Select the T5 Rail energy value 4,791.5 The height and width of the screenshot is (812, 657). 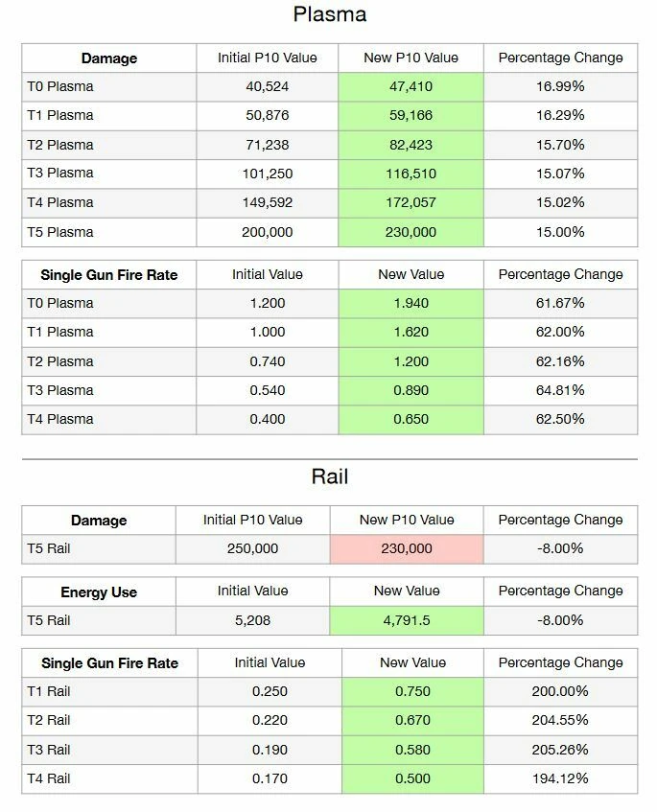407,620
